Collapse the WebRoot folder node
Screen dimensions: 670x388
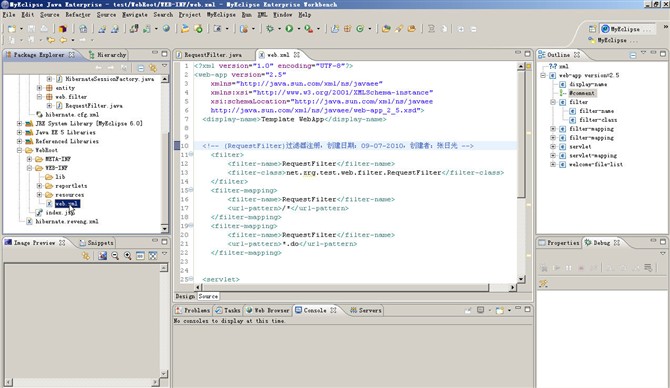tap(20, 150)
